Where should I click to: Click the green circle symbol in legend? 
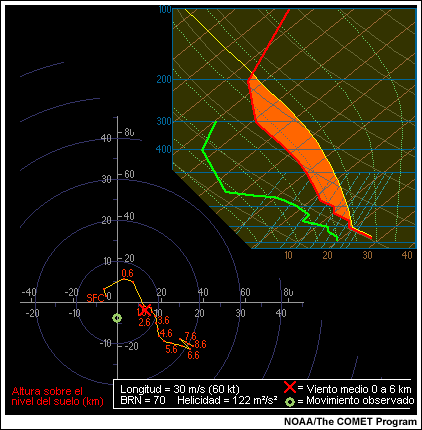pos(290,402)
